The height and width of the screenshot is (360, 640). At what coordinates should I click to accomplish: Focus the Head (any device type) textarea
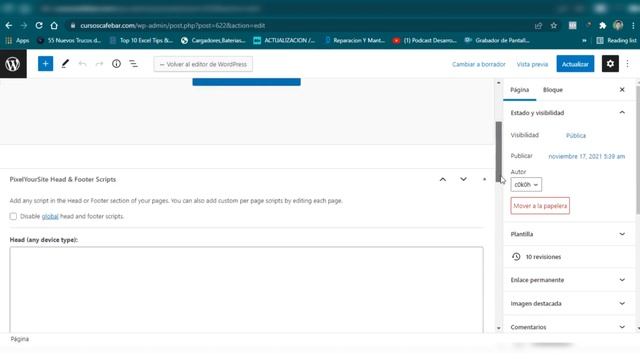click(247, 290)
